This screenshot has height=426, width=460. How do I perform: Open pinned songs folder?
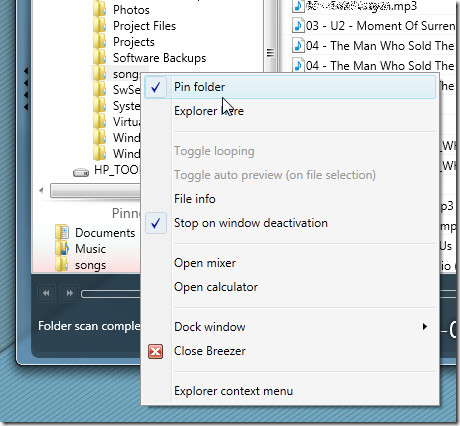(90, 265)
